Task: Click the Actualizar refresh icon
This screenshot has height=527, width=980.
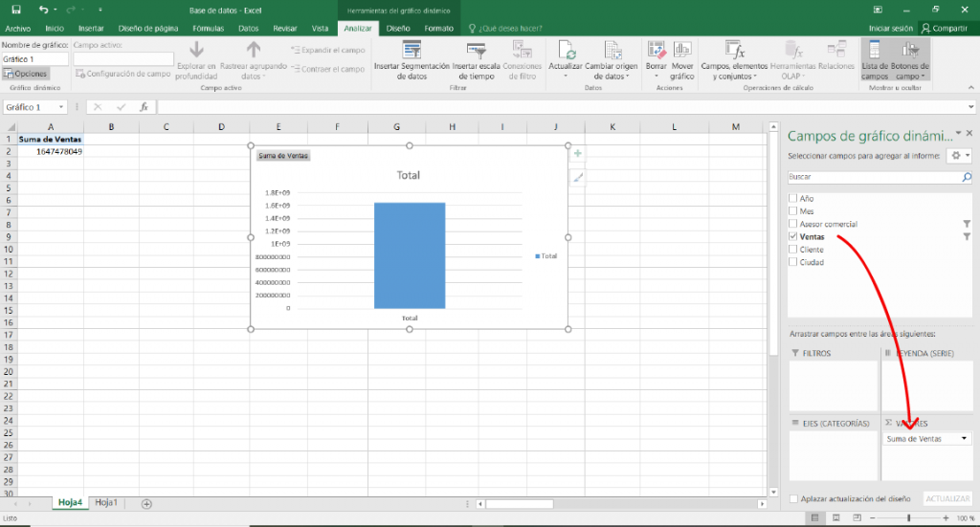Action: click(566, 51)
